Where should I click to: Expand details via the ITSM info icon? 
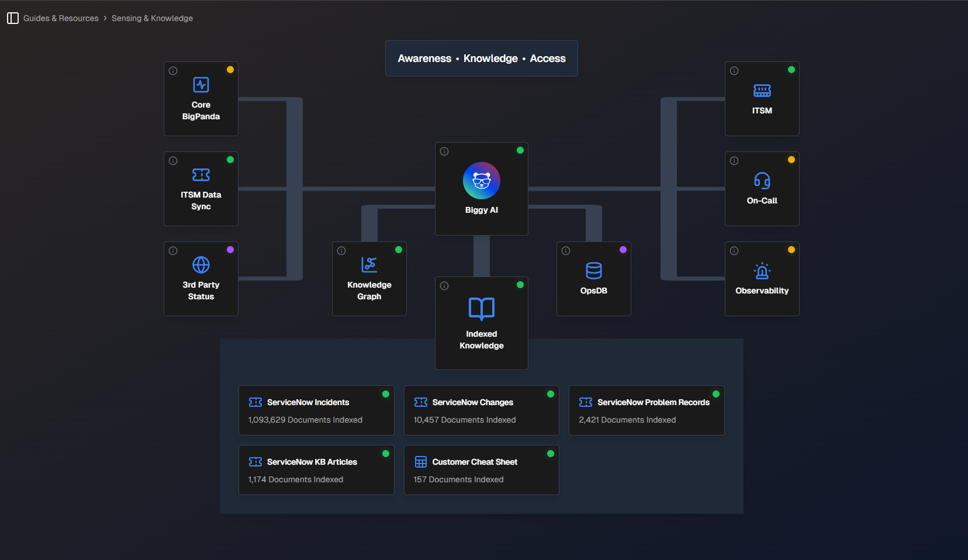point(734,70)
